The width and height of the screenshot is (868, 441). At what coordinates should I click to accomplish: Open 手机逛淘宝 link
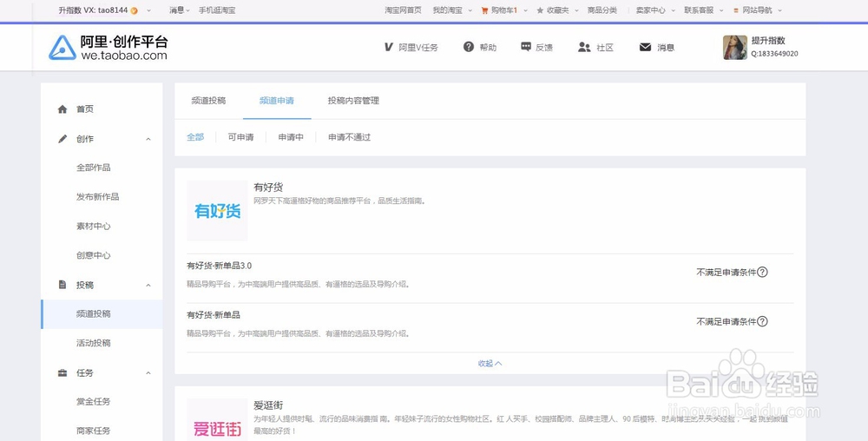[217, 10]
